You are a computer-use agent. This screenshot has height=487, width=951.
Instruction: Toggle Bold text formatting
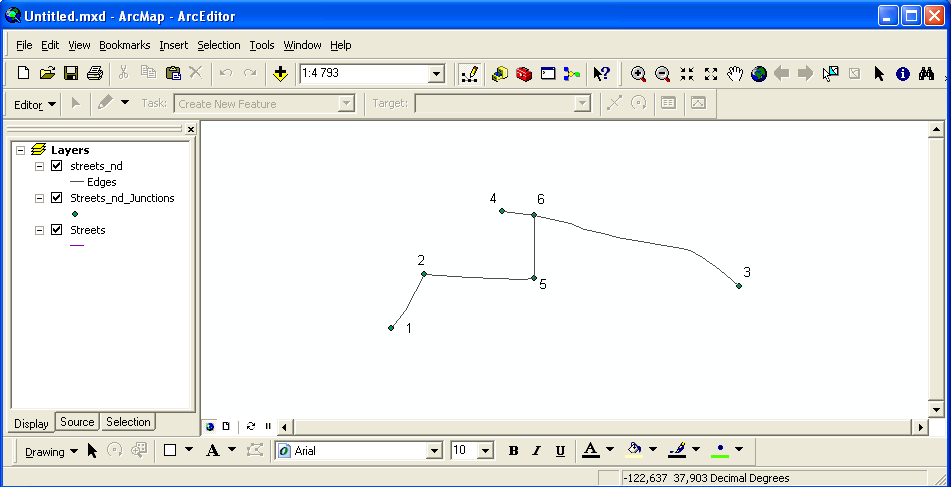(x=514, y=451)
